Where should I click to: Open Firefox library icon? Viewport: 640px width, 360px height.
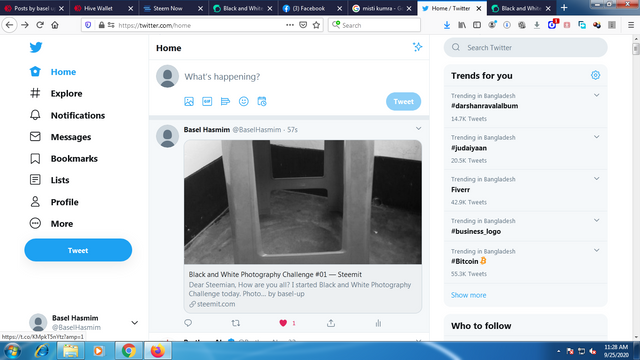tap(462, 25)
